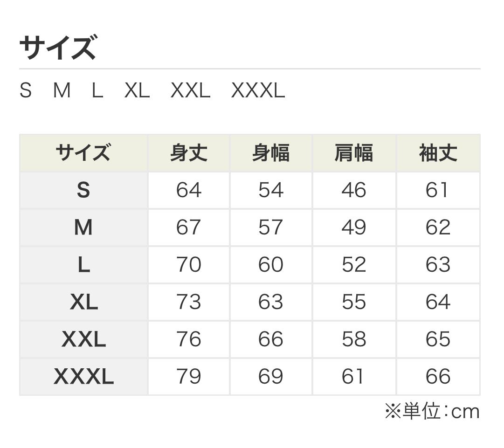Pick XL in the top size list
504x448 pixels.
click(137, 90)
